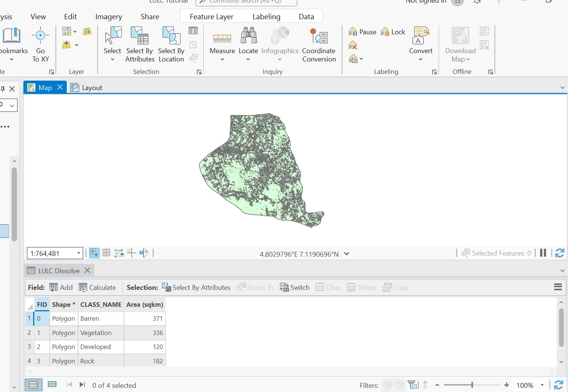Click the Locate binoculars icon
This screenshot has width=568, height=392.
click(x=249, y=36)
